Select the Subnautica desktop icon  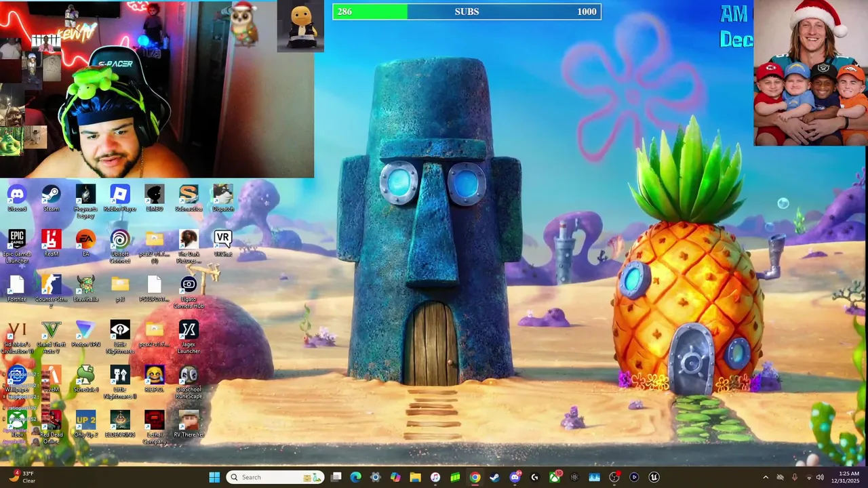pos(189,198)
